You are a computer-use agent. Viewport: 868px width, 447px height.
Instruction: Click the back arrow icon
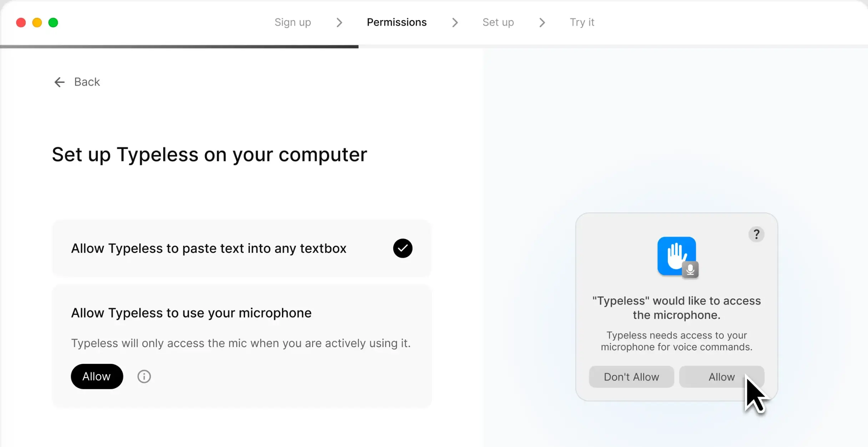(x=59, y=82)
